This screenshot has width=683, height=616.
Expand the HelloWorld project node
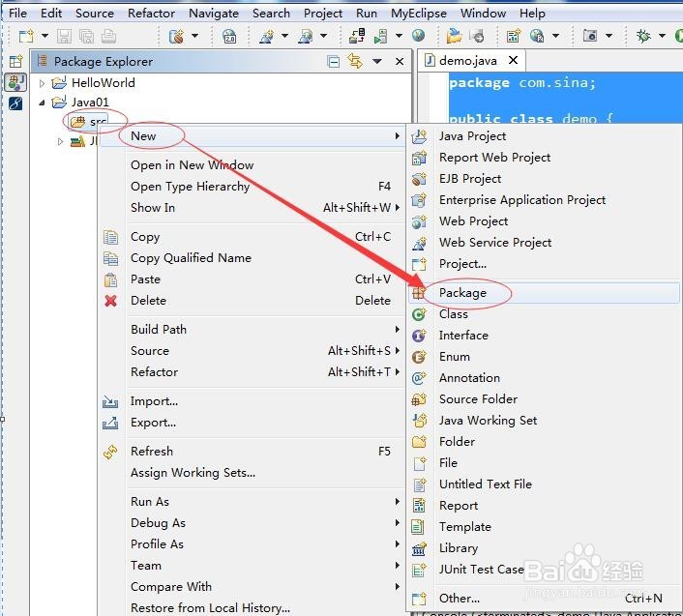42,83
